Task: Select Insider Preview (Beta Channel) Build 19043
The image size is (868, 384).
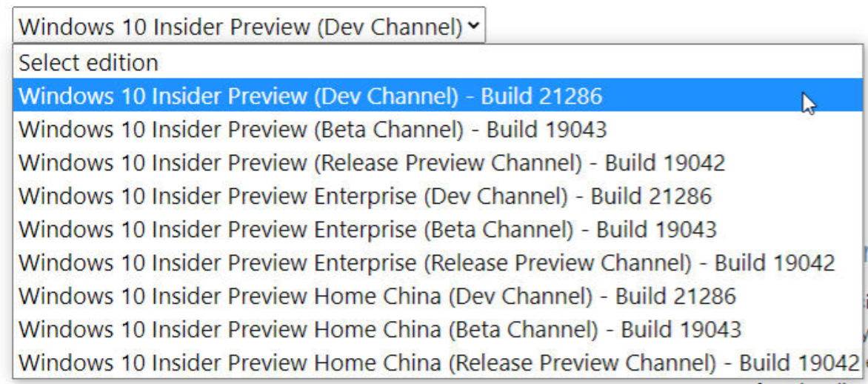Action: (x=313, y=130)
